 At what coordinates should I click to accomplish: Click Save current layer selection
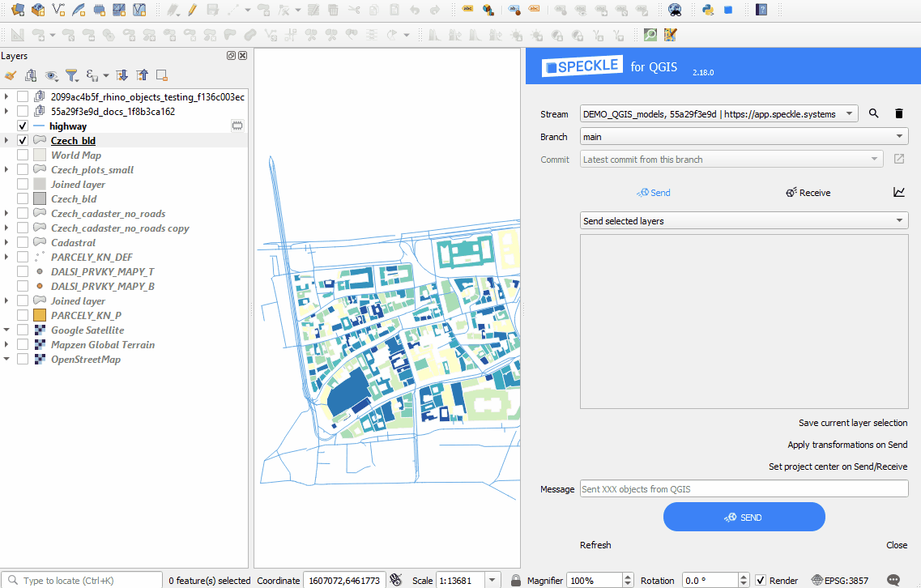(x=852, y=423)
